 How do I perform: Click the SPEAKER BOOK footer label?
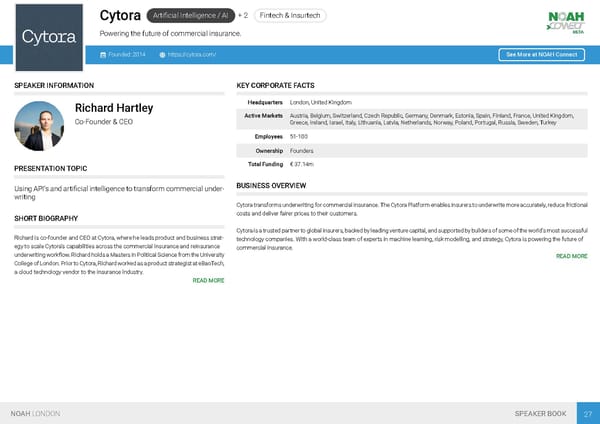(539, 412)
